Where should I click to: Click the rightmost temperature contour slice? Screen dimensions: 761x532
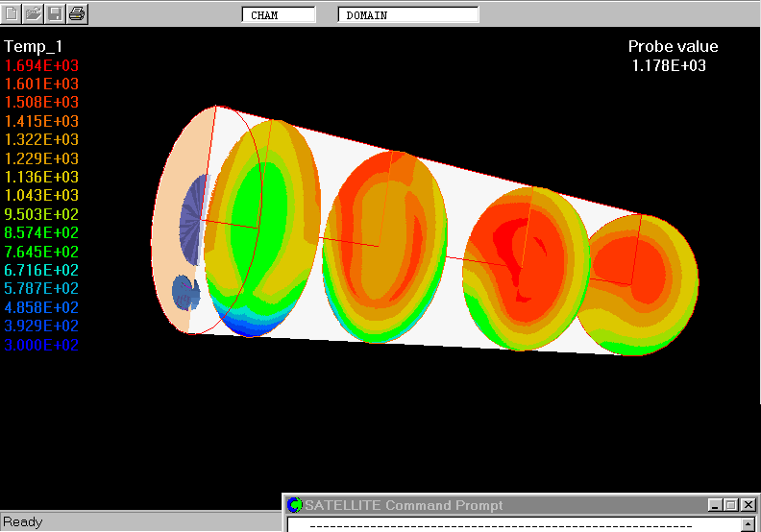(641, 285)
